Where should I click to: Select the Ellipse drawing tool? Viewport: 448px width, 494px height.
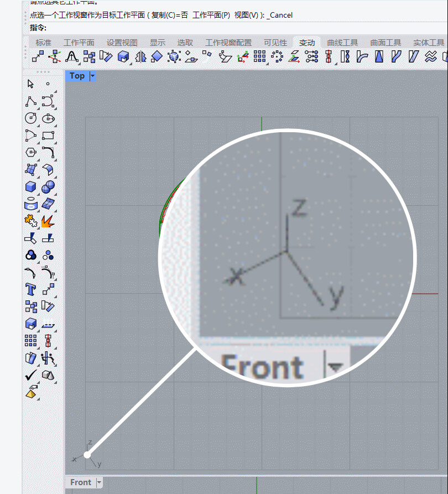(48, 118)
